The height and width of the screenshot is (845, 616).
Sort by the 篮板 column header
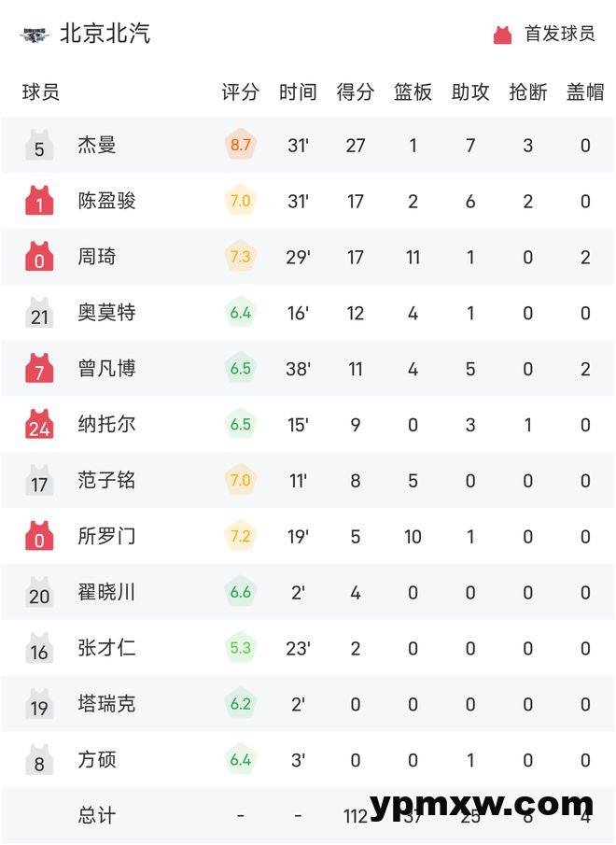click(413, 92)
